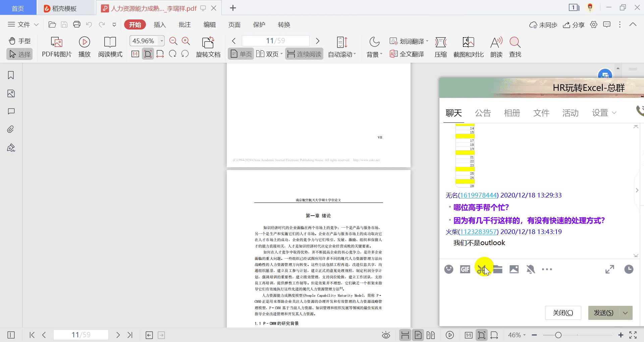The width and height of the screenshot is (644, 342).
Task: Toggle eye protection mode in status bar
Action: [x=386, y=335]
